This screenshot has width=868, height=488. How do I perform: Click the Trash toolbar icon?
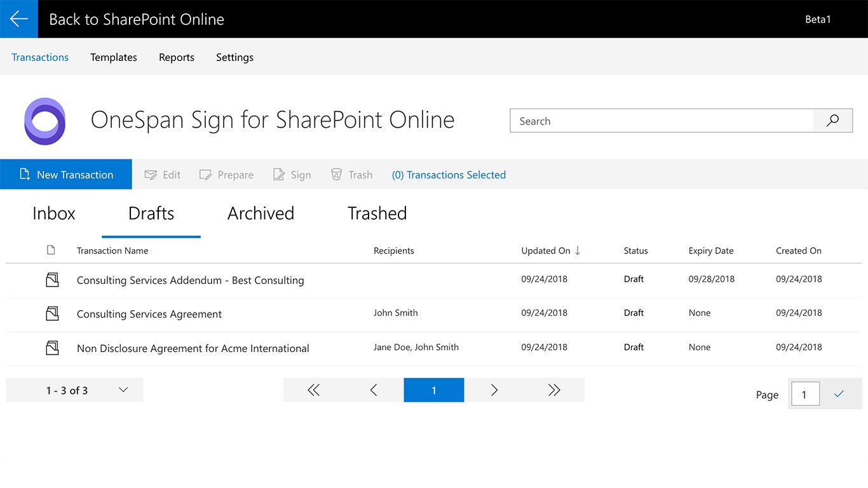337,175
